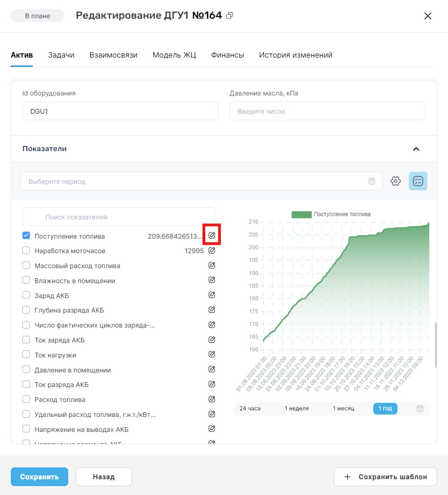Open the Выберите период date picker
The image size is (448, 495).
[x=201, y=181]
